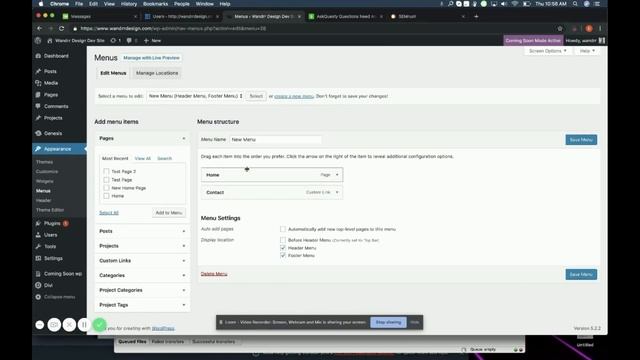Viewport: 640px width, 360px height.
Task: Collapse the WordPress admin menu
Action: 59,297
